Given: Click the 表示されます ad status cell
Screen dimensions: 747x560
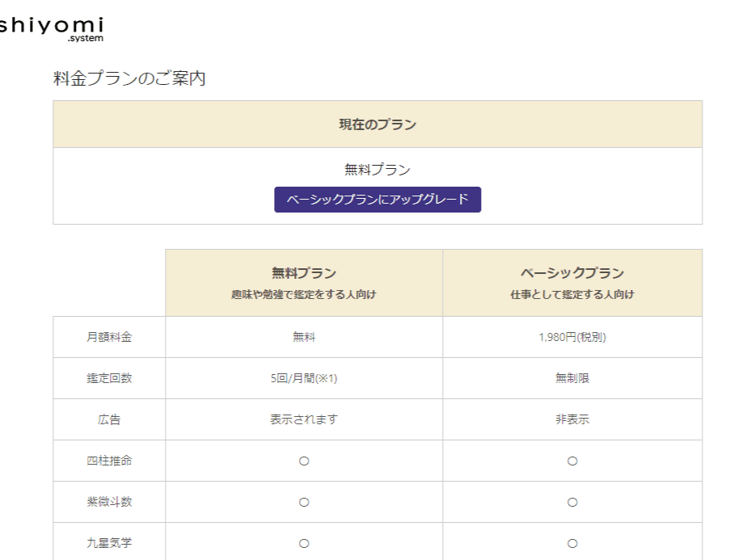Looking at the screenshot, I should pos(303,419).
